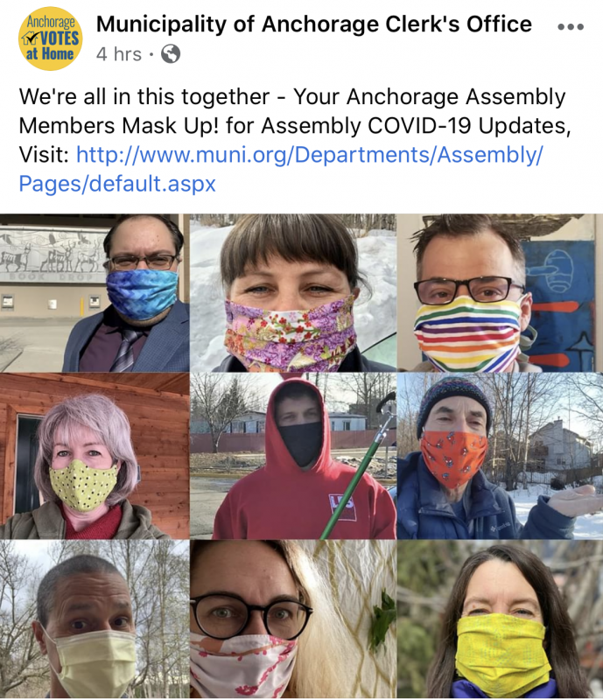Open photo of woman in round black glasses
This screenshot has width=603, height=700.
(x=293, y=619)
